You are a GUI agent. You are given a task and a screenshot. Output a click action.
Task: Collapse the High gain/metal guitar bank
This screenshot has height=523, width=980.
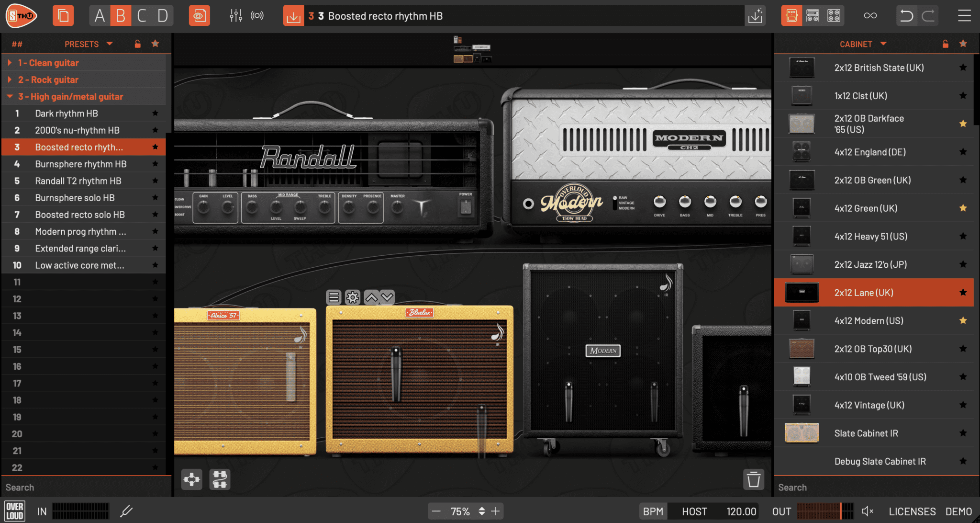[x=10, y=96]
